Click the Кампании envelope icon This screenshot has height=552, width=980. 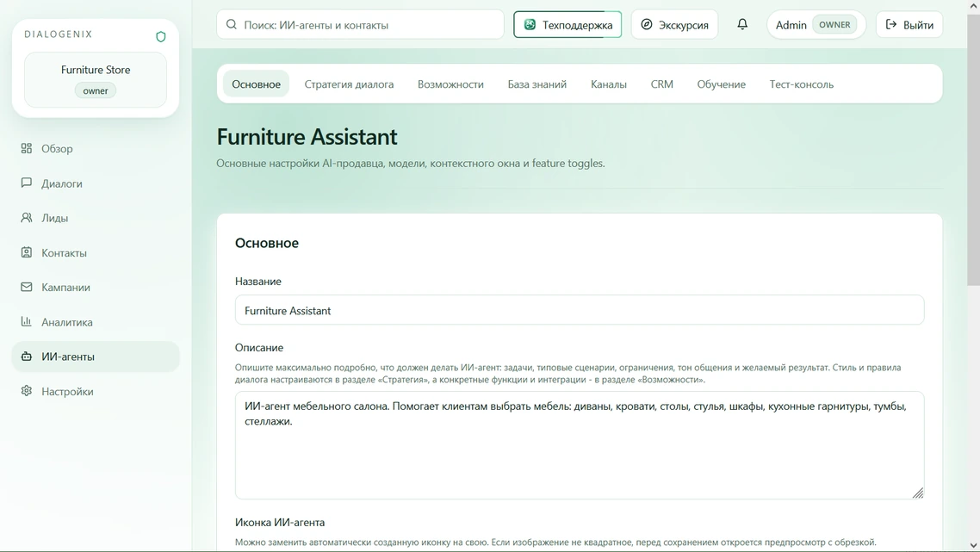(26, 287)
